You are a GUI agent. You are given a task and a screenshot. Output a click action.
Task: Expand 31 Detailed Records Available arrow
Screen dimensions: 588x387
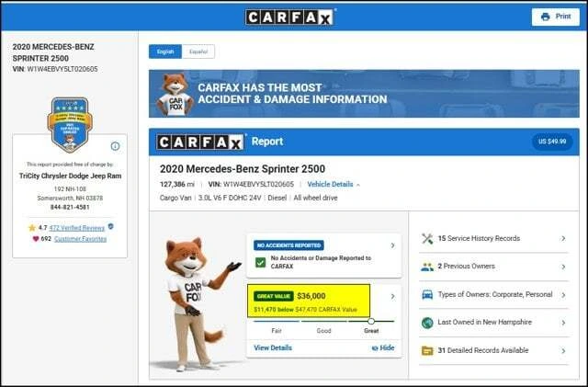(563, 351)
